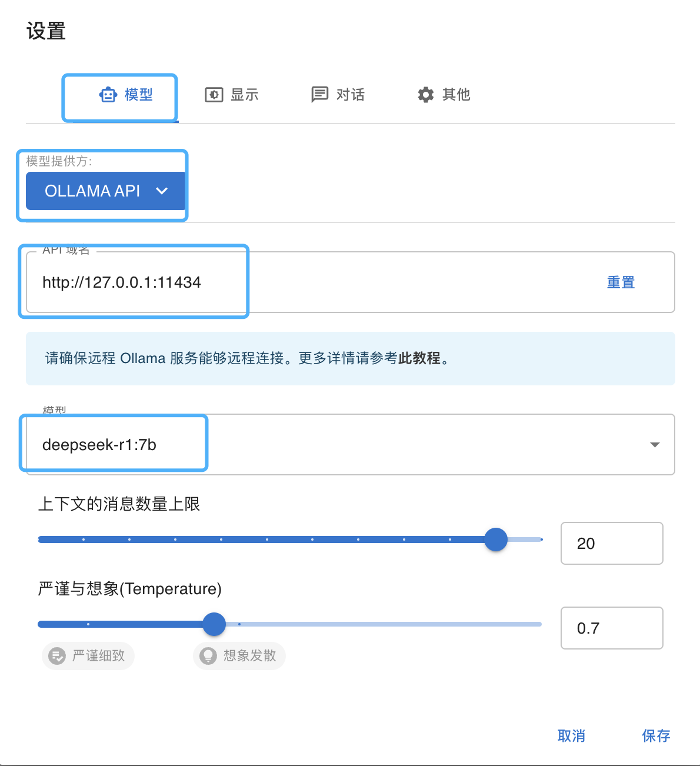Click the chat bubble icon beside 对话

click(319, 95)
